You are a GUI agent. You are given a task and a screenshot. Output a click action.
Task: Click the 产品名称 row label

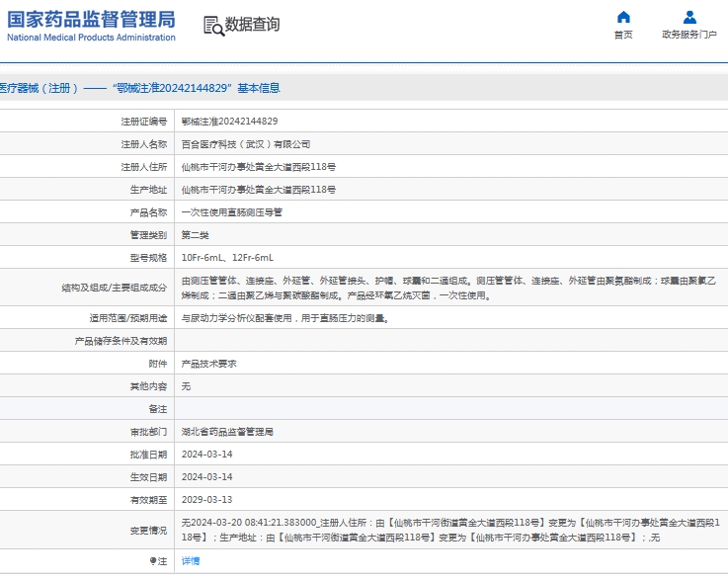148,212
